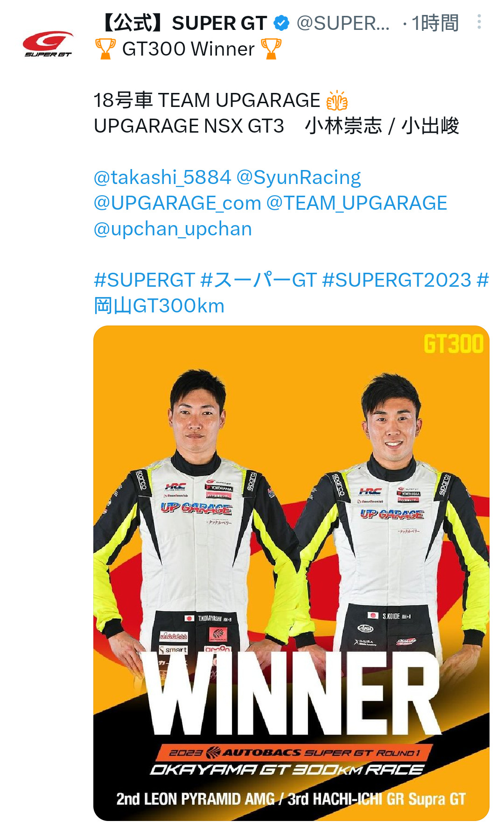The width and height of the screenshot is (504, 828).
Task: Open the tweet's three-dot more menu
Action: (x=479, y=22)
